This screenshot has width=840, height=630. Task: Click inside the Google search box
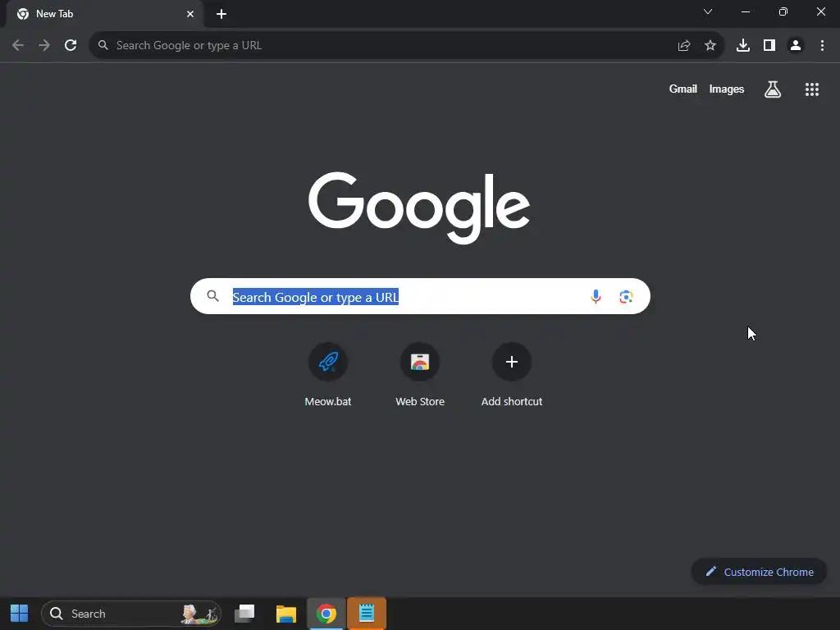click(420, 296)
